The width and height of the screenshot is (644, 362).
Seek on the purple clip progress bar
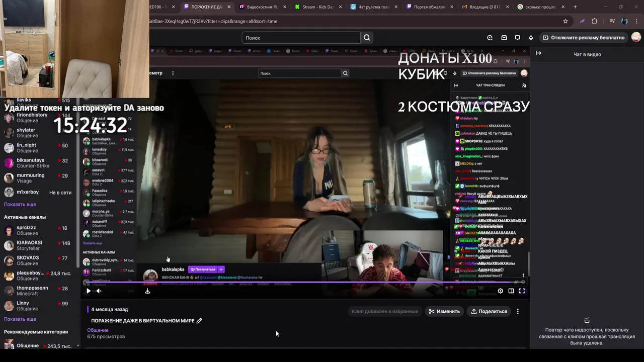305,282
